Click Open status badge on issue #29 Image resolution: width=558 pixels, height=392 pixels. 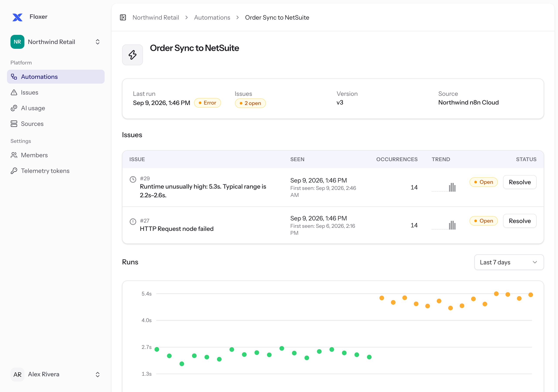tap(483, 182)
